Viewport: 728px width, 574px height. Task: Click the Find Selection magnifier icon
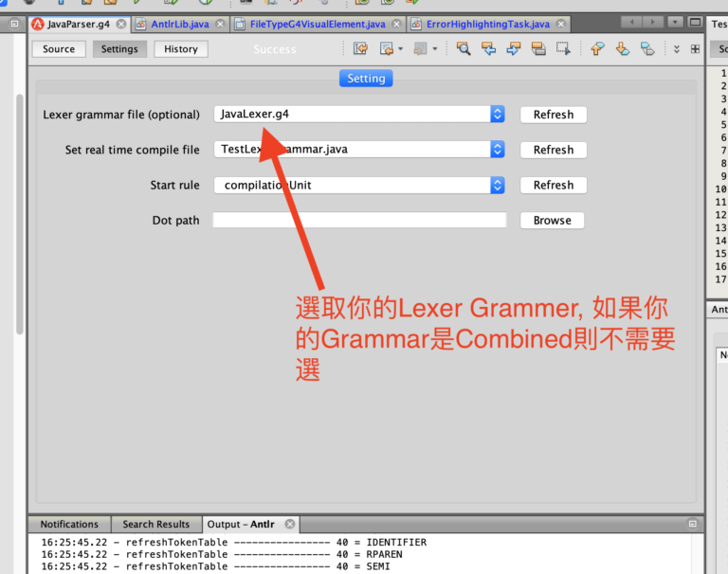[x=463, y=48]
